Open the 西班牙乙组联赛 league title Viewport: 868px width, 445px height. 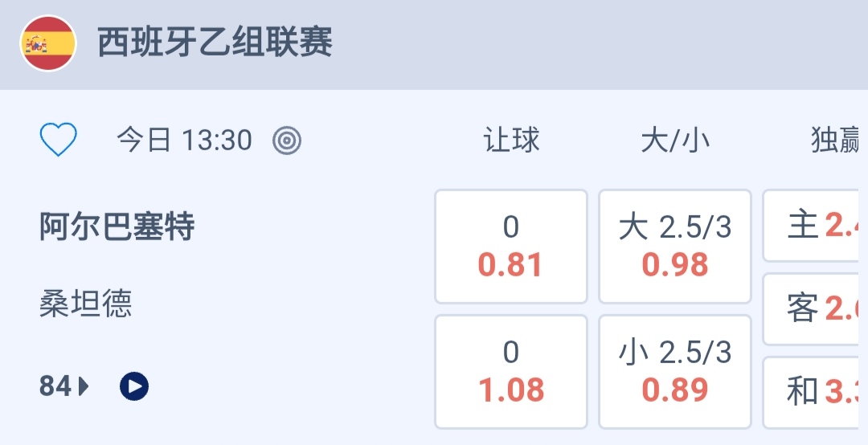215,43
